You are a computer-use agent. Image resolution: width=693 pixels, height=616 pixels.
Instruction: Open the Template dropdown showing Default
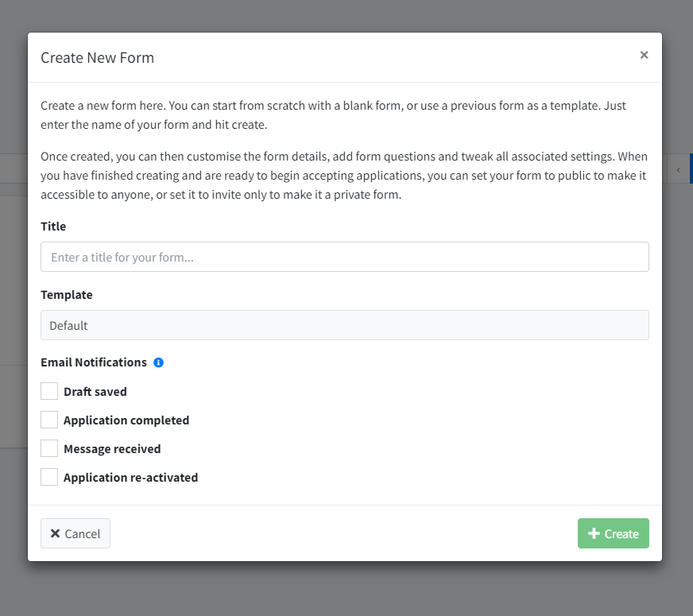click(345, 325)
